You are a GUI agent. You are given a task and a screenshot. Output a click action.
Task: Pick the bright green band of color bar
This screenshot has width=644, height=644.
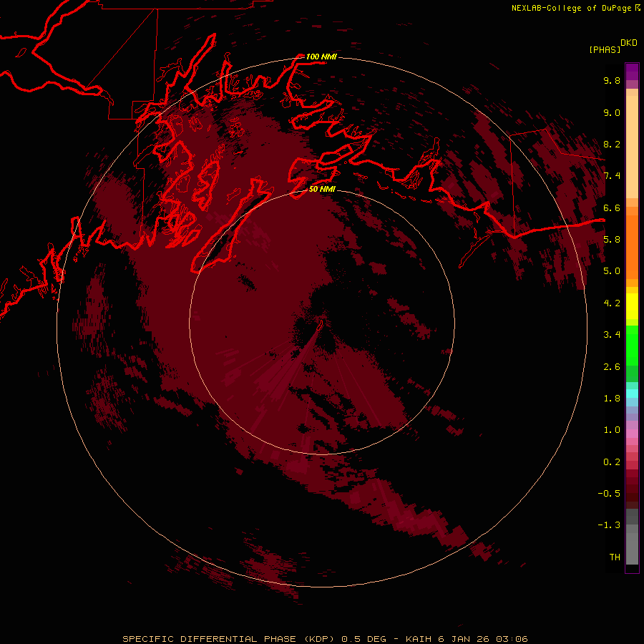(632, 346)
